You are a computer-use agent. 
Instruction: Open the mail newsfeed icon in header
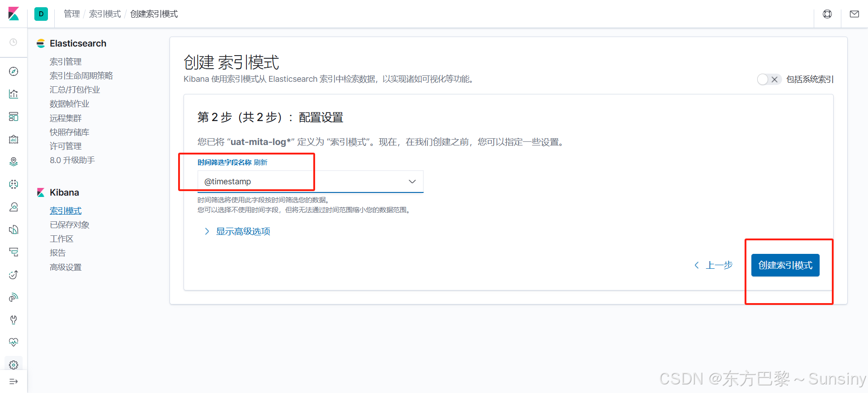854,14
